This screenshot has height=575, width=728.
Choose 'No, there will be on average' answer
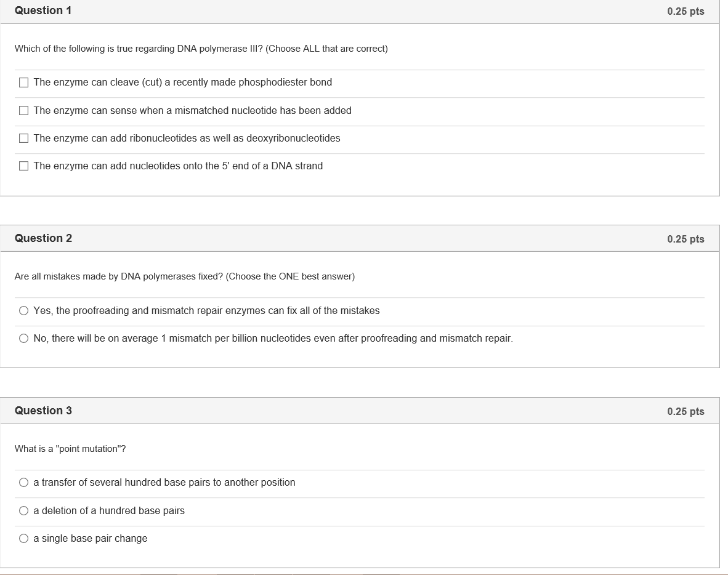click(24, 339)
